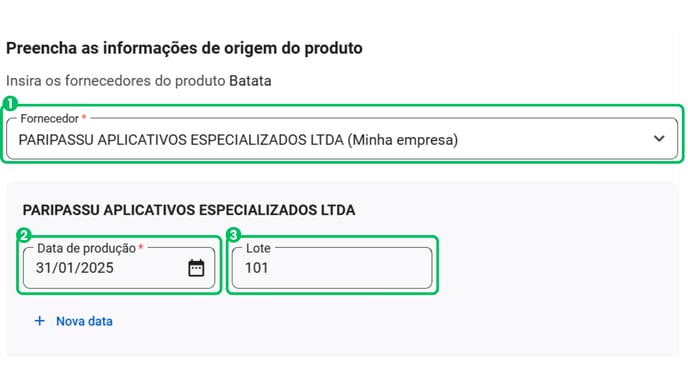
Task: Open the calendar picker icon
Action: coord(196,268)
